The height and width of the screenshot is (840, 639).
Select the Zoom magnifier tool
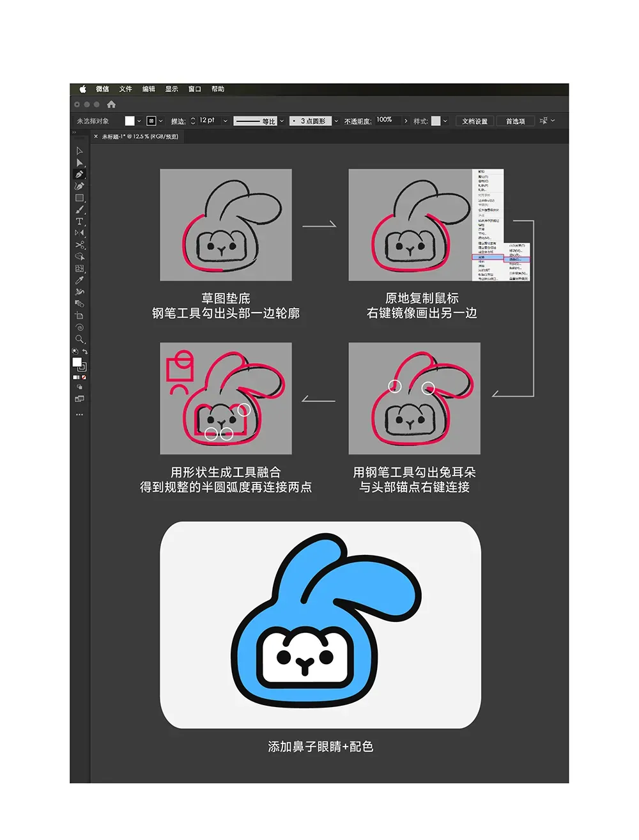[x=79, y=339]
